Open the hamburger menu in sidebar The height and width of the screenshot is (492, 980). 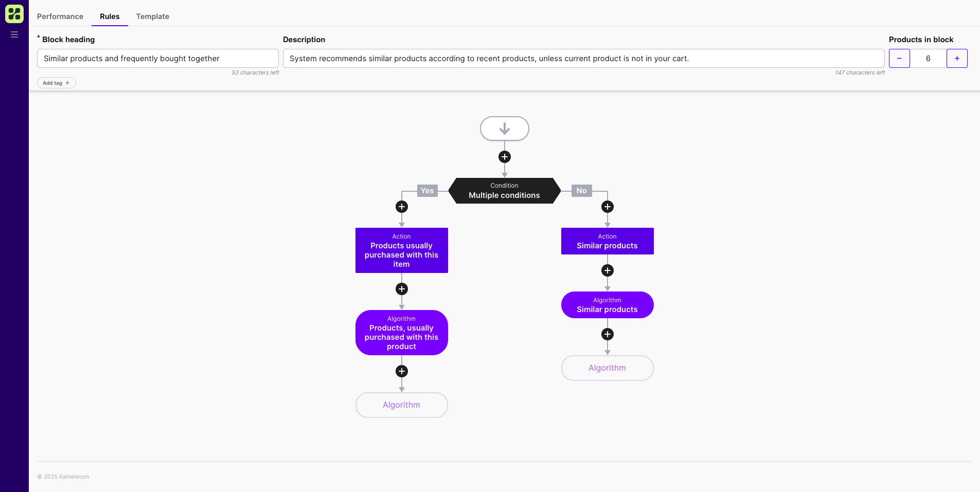pos(14,34)
